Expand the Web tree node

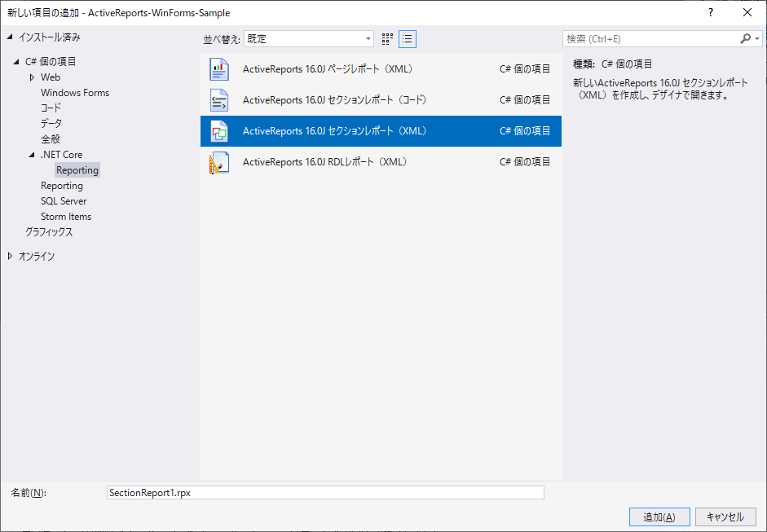tap(32, 77)
